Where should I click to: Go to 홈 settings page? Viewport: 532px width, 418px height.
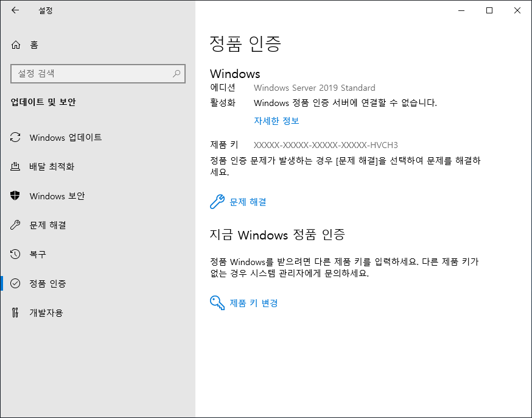[98, 45]
